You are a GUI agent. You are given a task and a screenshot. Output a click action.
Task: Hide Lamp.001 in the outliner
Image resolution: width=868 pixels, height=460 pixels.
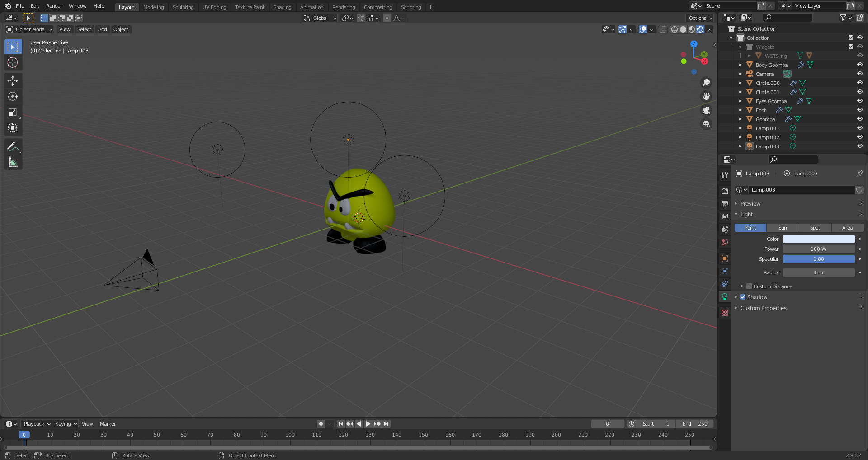pyautogui.click(x=860, y=128)
